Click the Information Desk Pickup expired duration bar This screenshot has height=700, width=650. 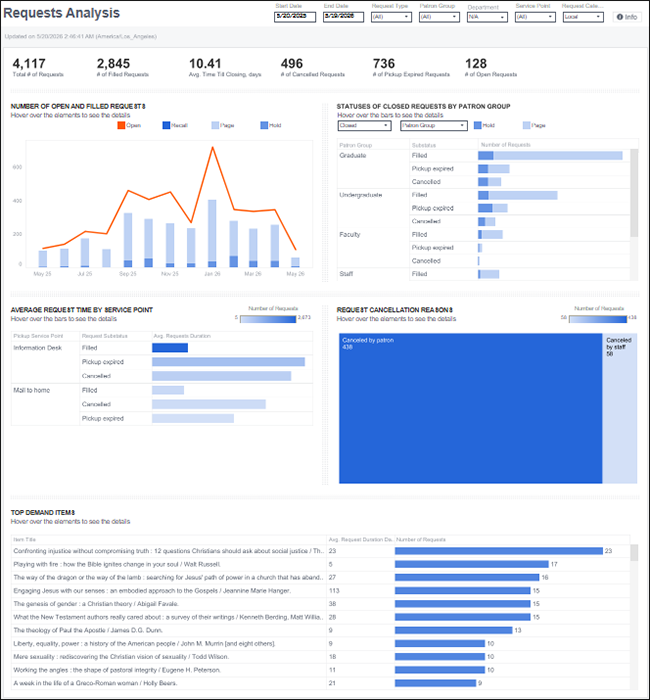coord(228,362)
